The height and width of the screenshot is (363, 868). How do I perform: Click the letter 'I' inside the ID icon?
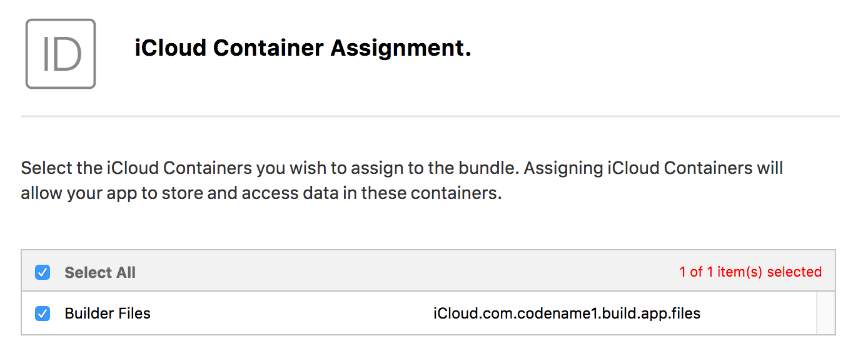point(45,54)
